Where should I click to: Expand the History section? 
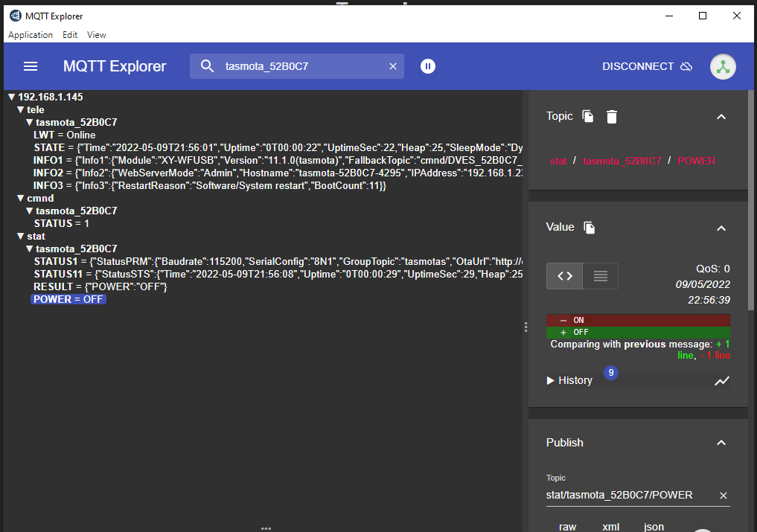point(569,380)
